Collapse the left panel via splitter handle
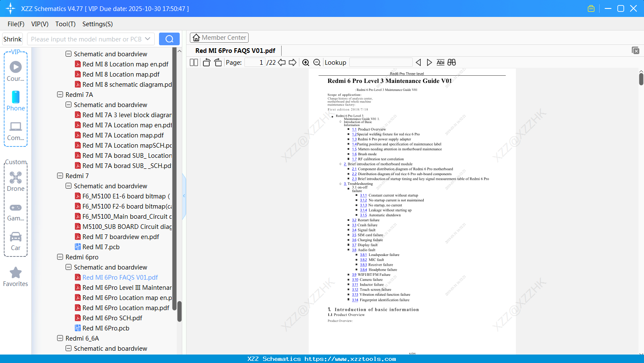 coord(184,196)
